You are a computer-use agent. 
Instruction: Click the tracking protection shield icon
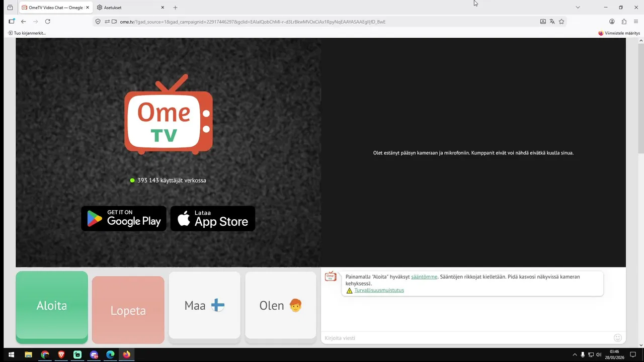[98, 22]
